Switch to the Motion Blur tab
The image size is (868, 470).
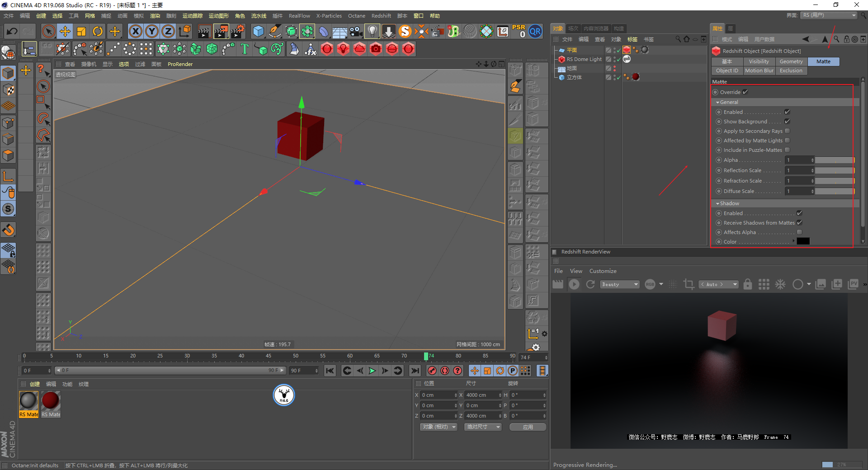pyautogui.click(x=759, y=70)
